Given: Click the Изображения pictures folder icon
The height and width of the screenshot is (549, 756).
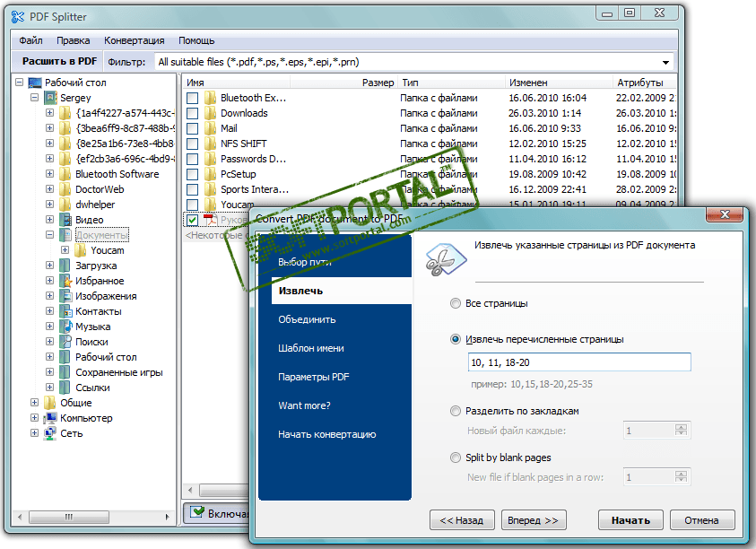Looking at the screenshot, I should pyautogui.click(x=65, y=296).
